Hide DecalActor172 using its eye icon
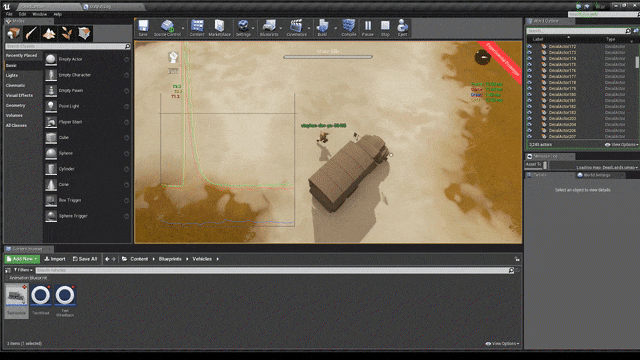640x360 pixels. tap(529, 47)
